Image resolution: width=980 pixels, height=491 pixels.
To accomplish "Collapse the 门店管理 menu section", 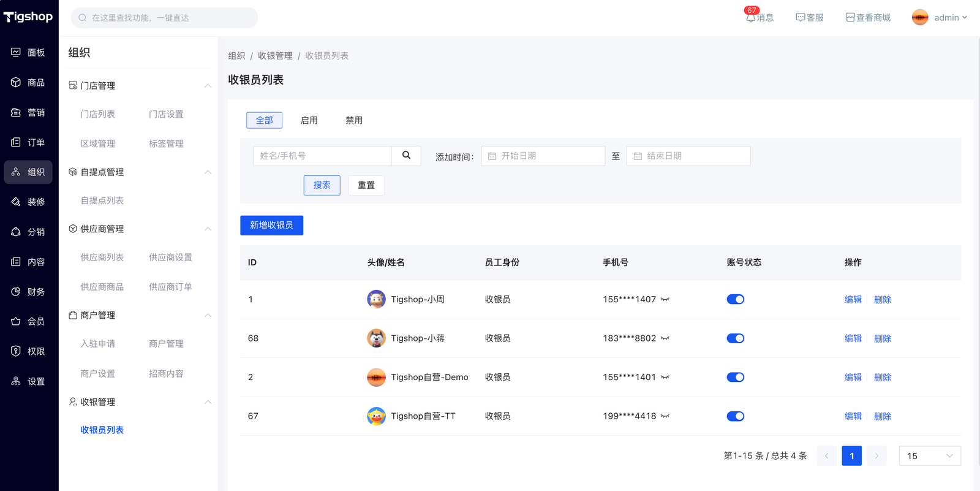I will click(x=208, y=86).
